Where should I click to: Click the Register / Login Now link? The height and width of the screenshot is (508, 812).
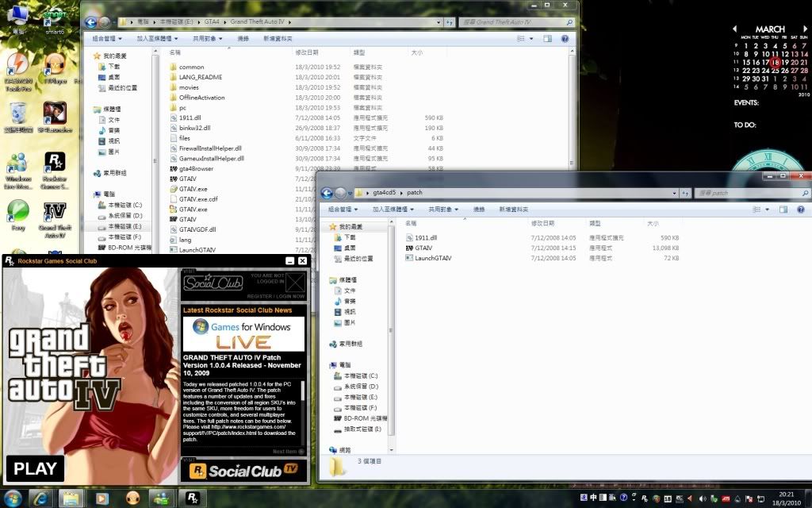tap(275, 296)
